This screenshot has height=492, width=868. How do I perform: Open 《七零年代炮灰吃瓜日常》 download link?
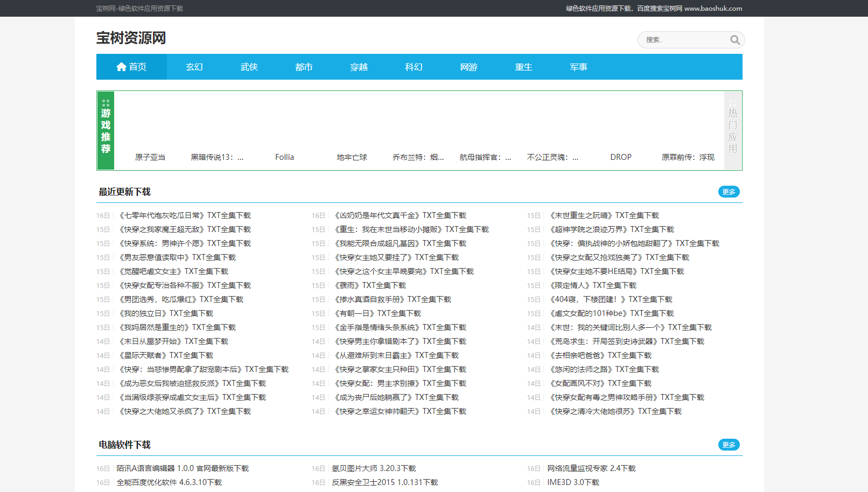point(184,215)
